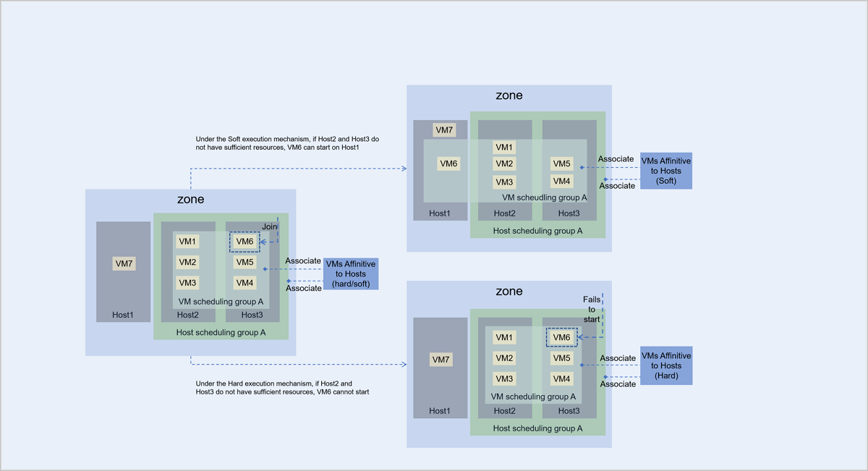Click the Join label in left zone

pyautogui.click(x=269, y=226)
